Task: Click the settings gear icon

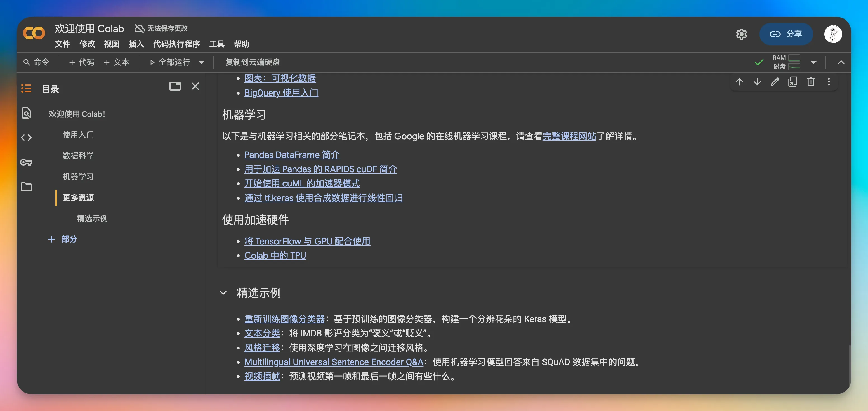Action: pos(741,34)
